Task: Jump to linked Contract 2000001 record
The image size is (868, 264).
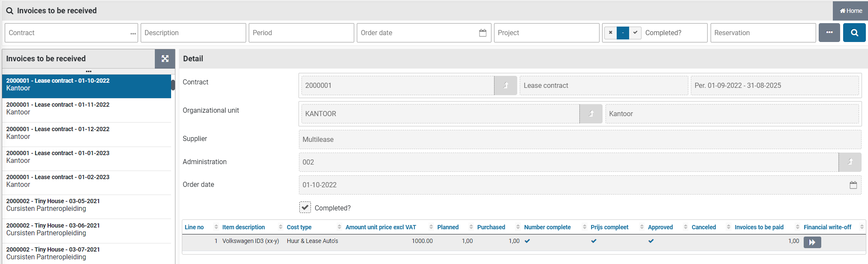Action: 505,86
